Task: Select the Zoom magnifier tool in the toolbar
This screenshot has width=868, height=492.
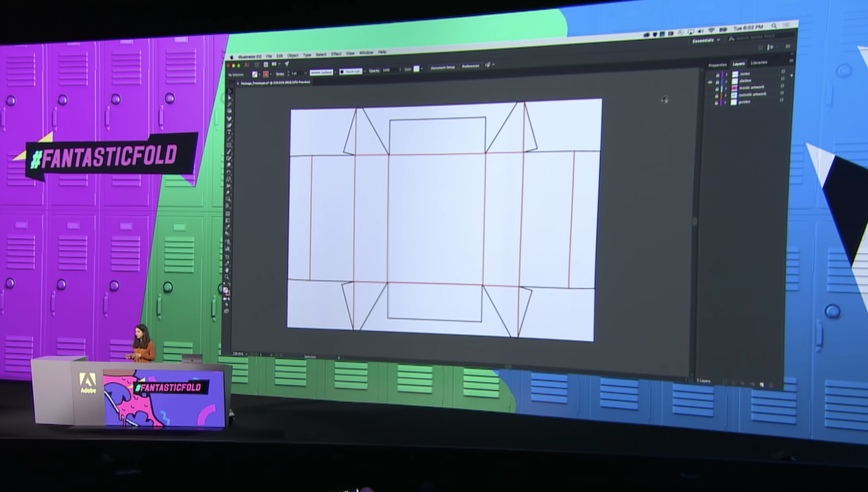Action: 228,277
